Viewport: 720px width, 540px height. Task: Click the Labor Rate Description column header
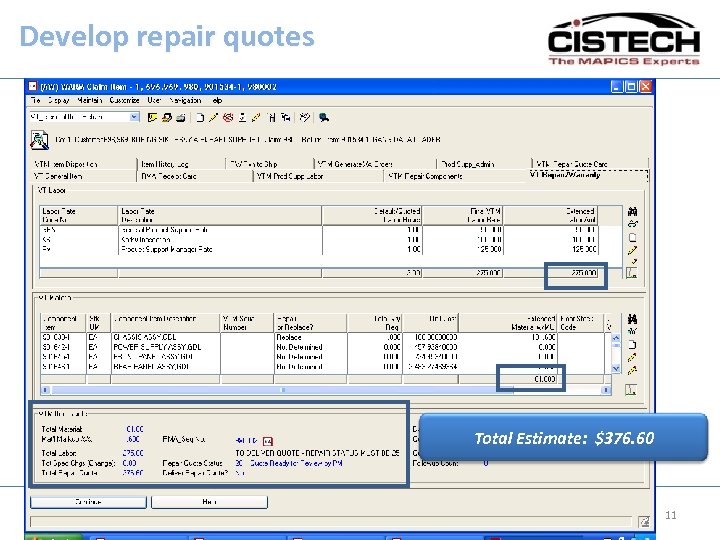pos(219,215)
